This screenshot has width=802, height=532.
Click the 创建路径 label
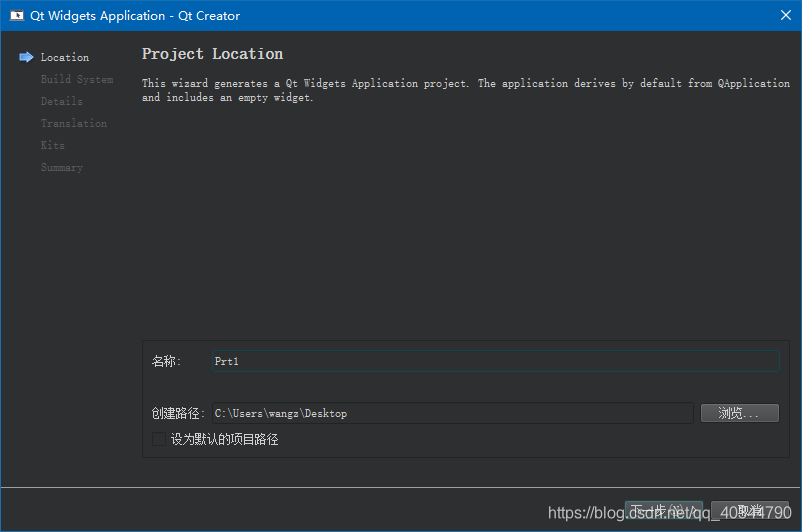point(178,413)
